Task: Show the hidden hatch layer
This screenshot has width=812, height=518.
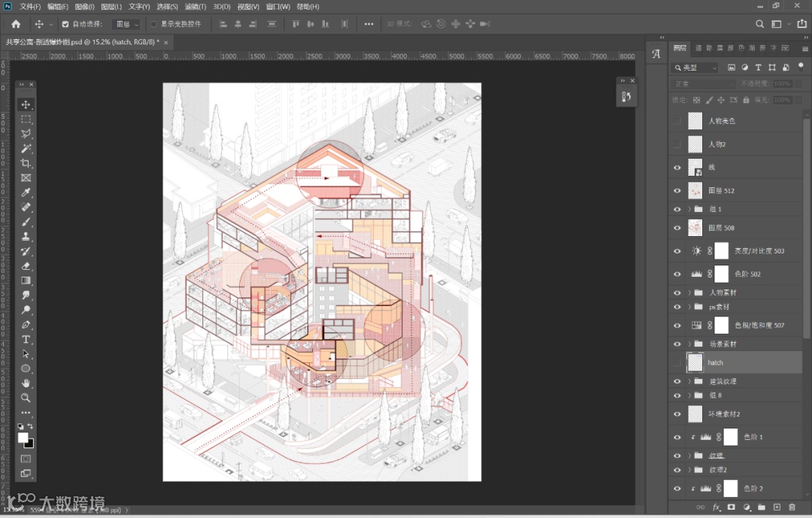Action: click(x=677, y=362)
